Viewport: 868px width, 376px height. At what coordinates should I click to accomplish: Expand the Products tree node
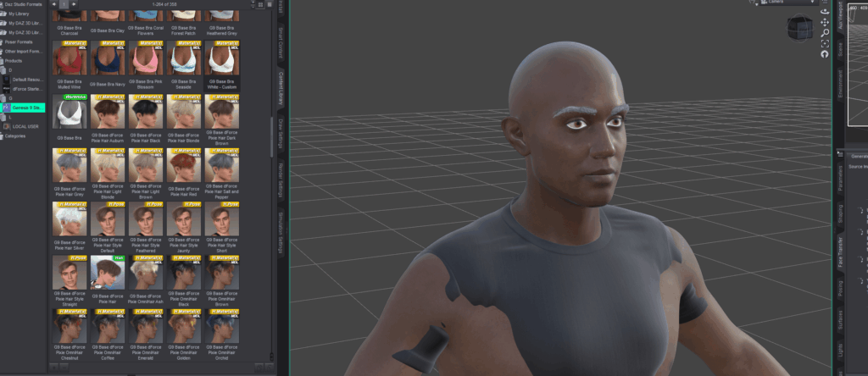pyautogui.click(x=3, y=61)
